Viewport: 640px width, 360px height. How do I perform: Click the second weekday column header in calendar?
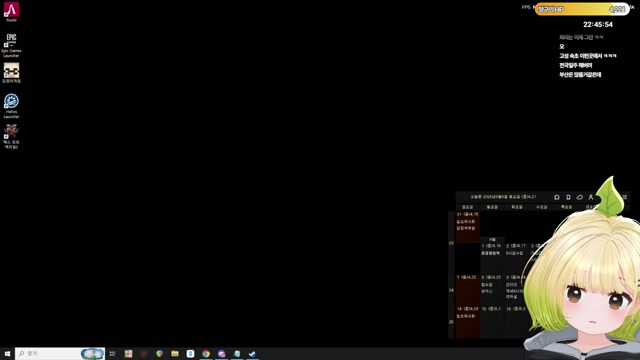coord(492,207)
